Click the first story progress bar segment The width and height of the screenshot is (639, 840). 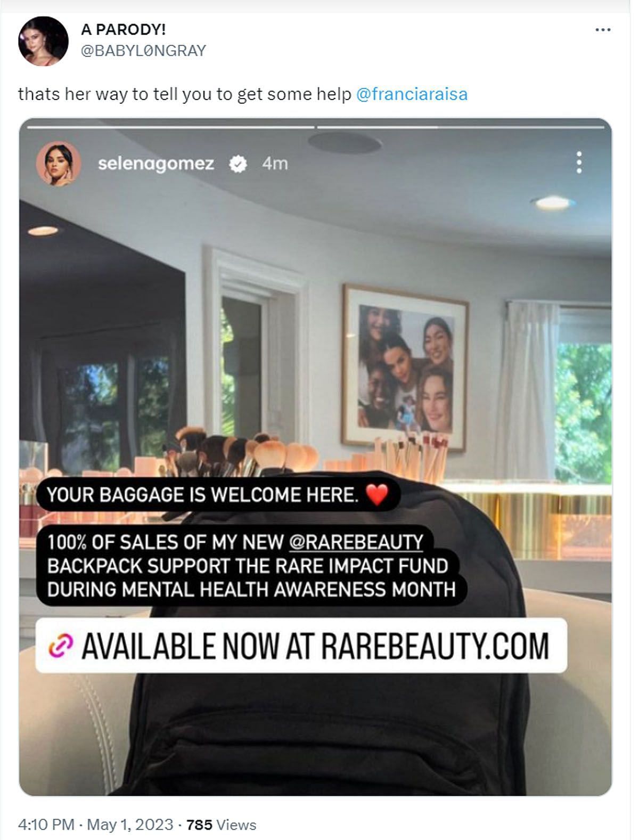pyautogui.click(x=170, y=127)
